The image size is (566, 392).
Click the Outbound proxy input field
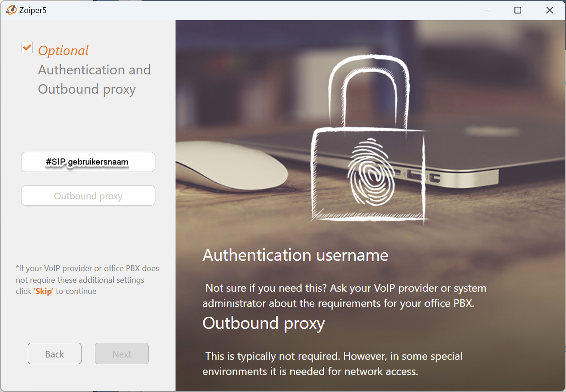click(x=88, y=196)
